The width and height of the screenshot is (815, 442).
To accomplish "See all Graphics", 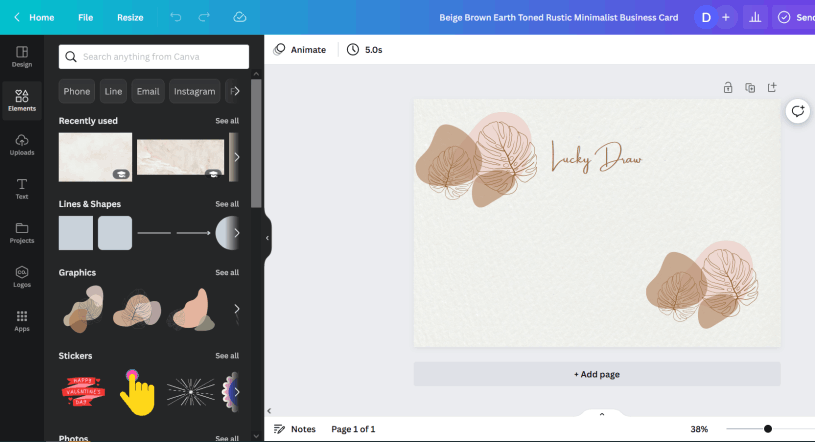I will (227, 272).
